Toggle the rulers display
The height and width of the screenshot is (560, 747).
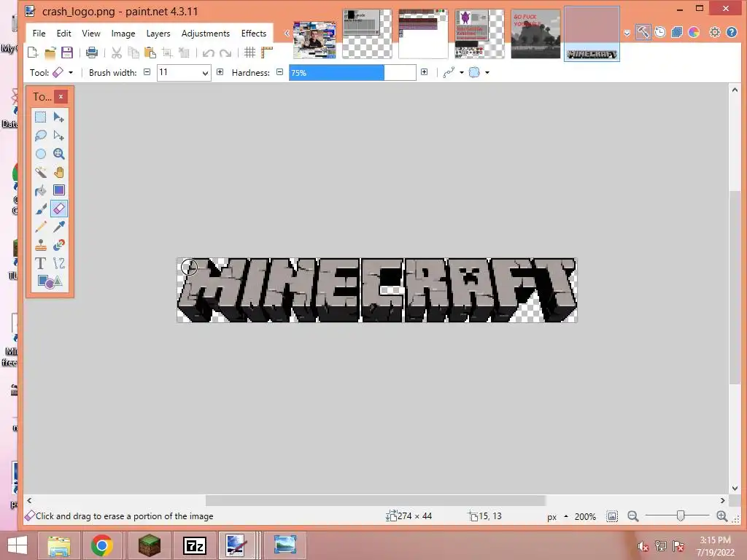coord(267,52)
